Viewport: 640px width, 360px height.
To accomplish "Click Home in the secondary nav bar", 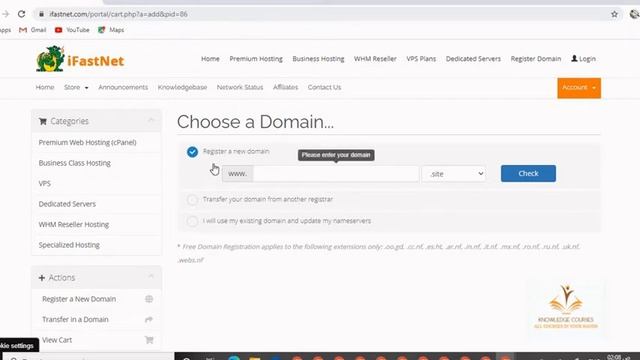I will (x=44, y=87).
